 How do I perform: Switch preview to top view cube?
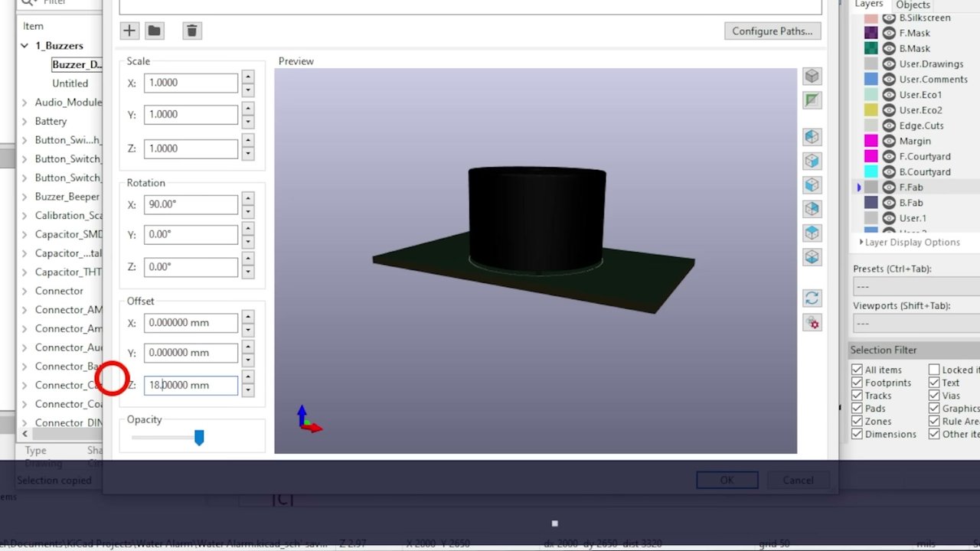tap(812, 233)
